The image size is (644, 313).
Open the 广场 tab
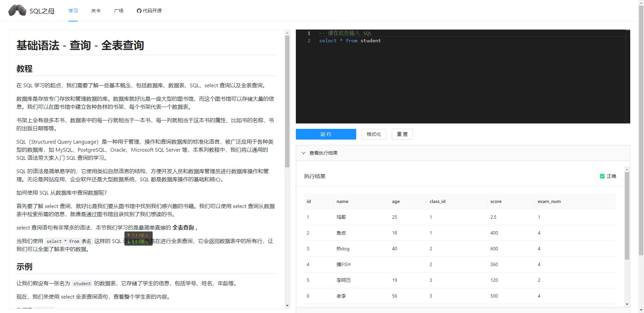click(x=119, y=11)
